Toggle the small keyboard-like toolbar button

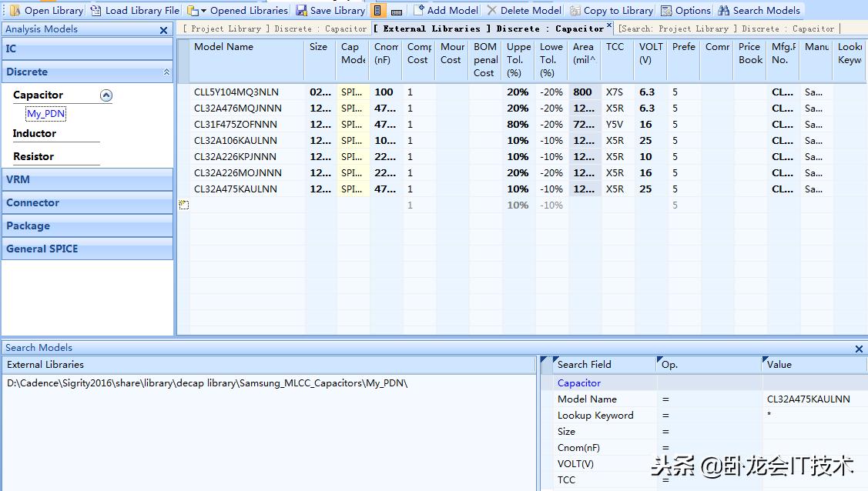point(397,12)
